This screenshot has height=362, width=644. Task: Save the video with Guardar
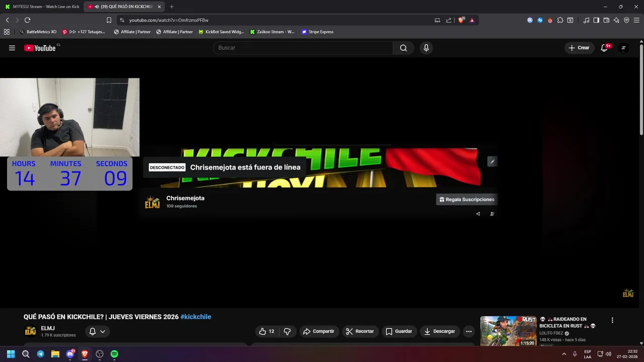pyautogui.click(x=399, y=331)
